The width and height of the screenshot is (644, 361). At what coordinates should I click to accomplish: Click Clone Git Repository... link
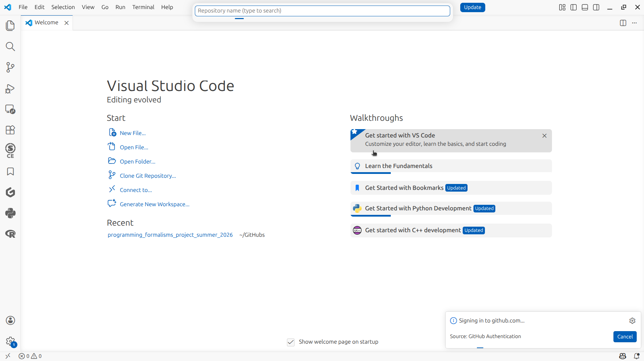(x=148, y=176)
